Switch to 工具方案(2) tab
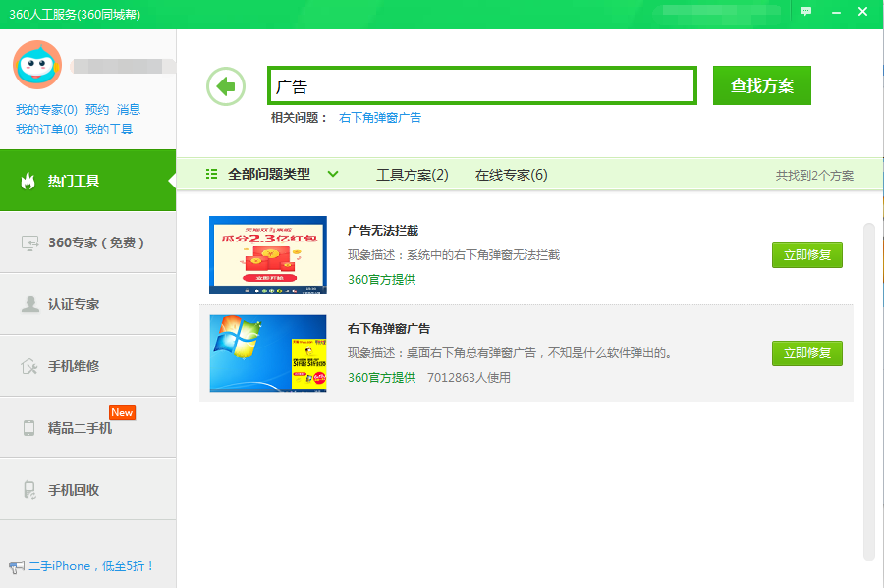This screenshot has width=884, height=588. pos(412,175)
